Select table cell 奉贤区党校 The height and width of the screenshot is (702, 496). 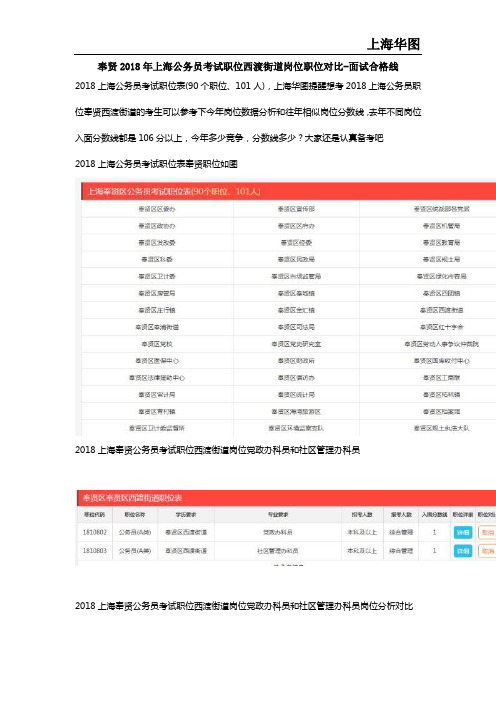point(157,344)
